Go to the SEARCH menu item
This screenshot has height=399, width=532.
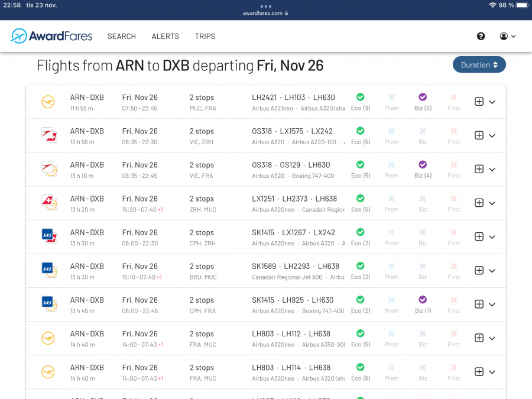pyautogui.click(x=122, y=36)
